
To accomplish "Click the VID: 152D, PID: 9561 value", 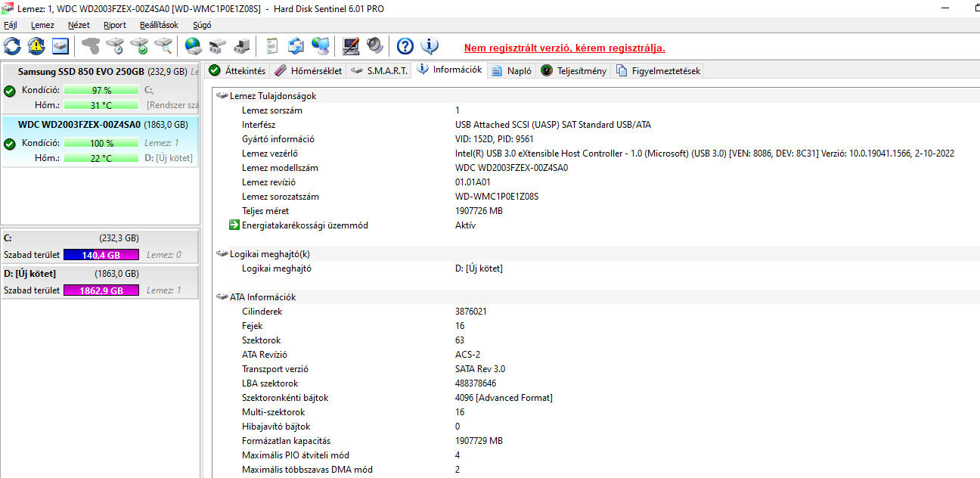I will 495,139.
